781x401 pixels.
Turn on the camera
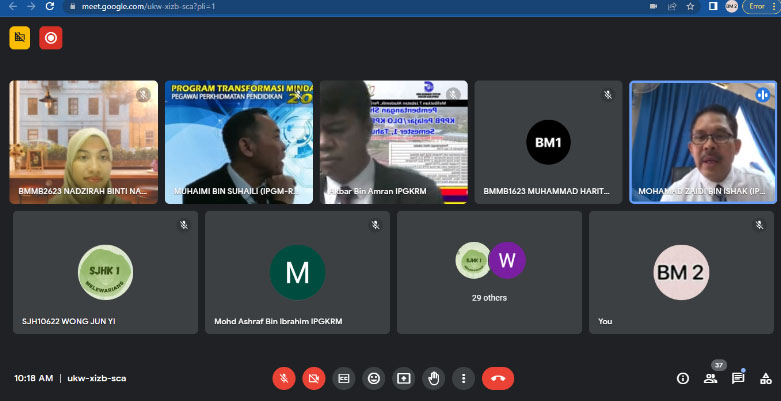[x=314, y=378]
